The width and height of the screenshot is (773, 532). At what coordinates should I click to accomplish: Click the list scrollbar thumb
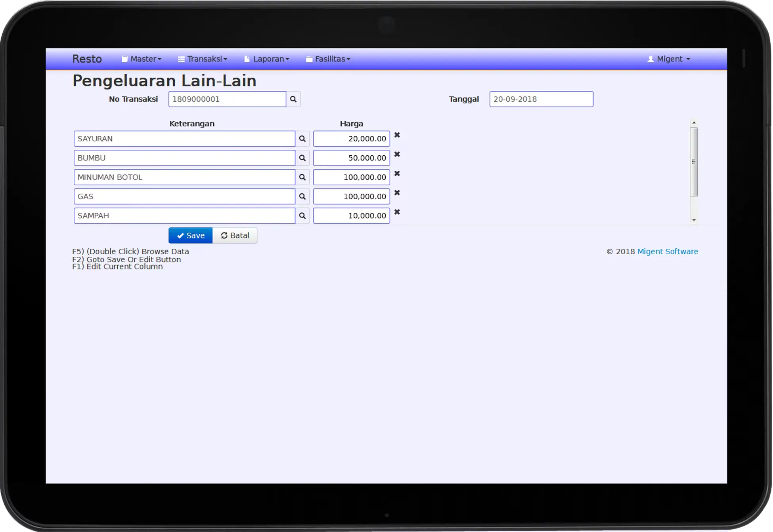694,162
